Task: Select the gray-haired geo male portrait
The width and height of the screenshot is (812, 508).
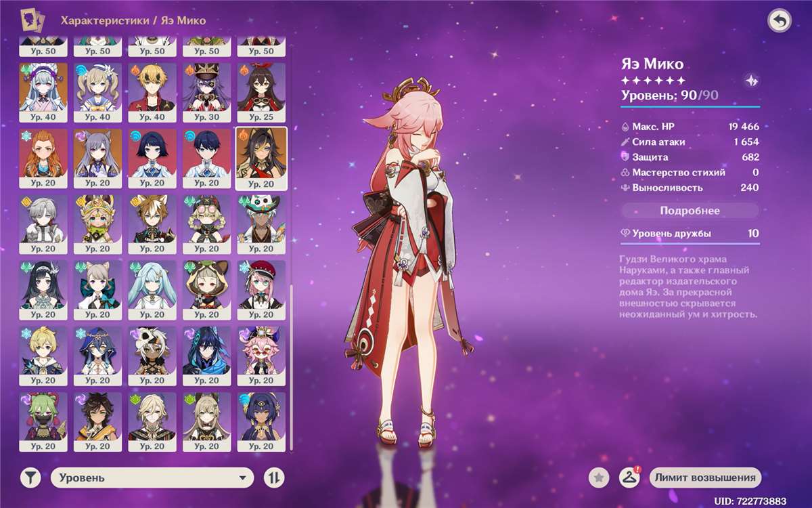Action: (44, 225)
